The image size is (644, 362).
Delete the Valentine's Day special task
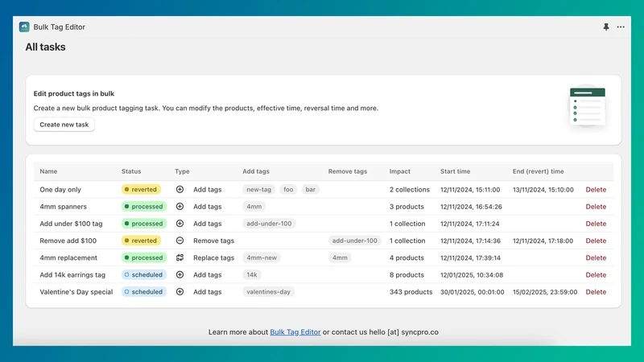[x=596, y=292]
